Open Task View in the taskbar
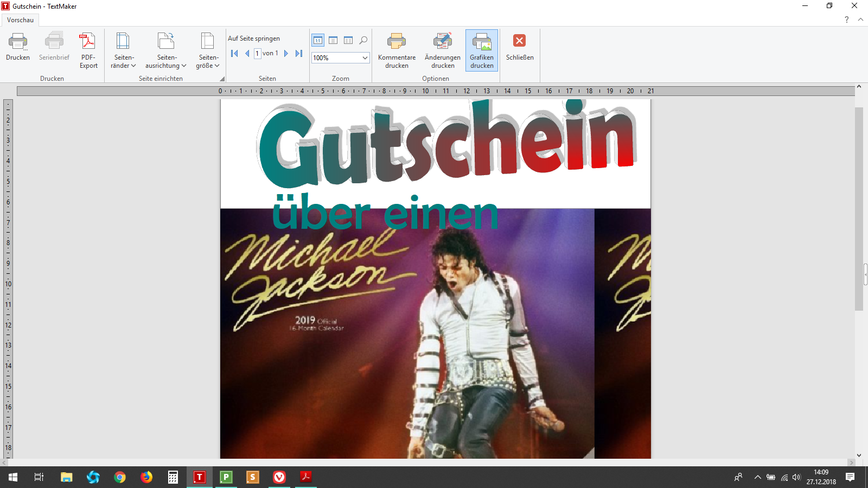This screenshot has height=488, width=868. tap(39, 477)
